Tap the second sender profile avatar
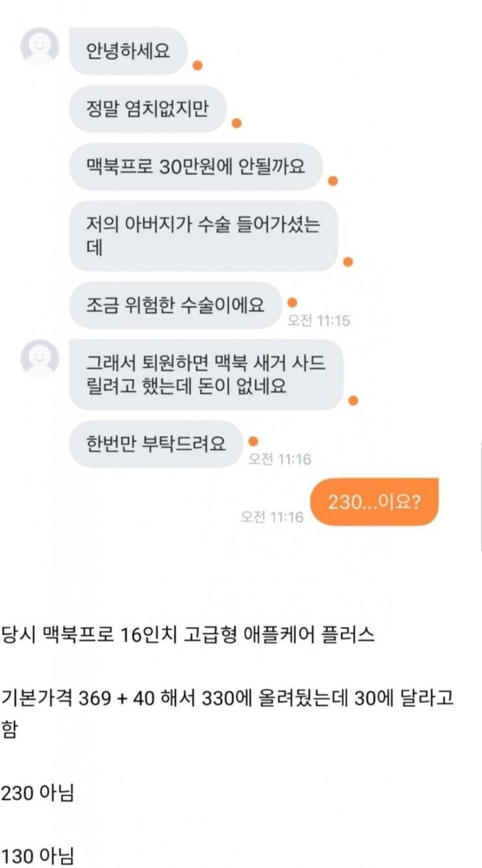 tap(40, 359)
